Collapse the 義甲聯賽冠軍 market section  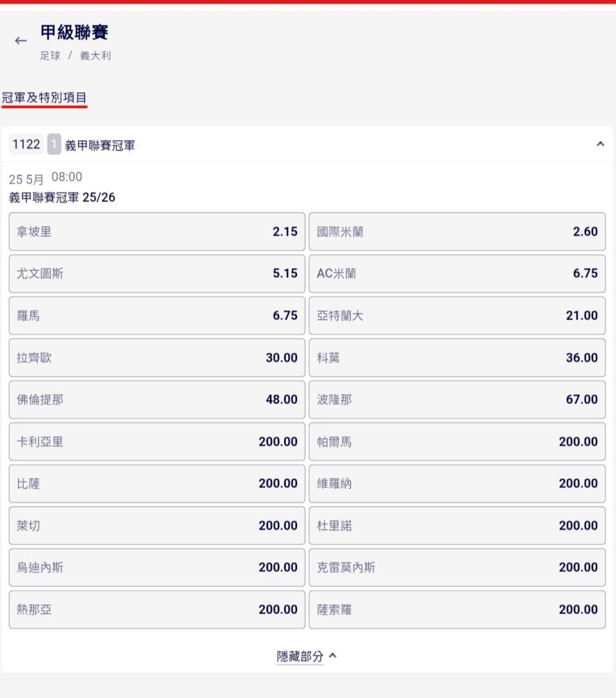600,144
